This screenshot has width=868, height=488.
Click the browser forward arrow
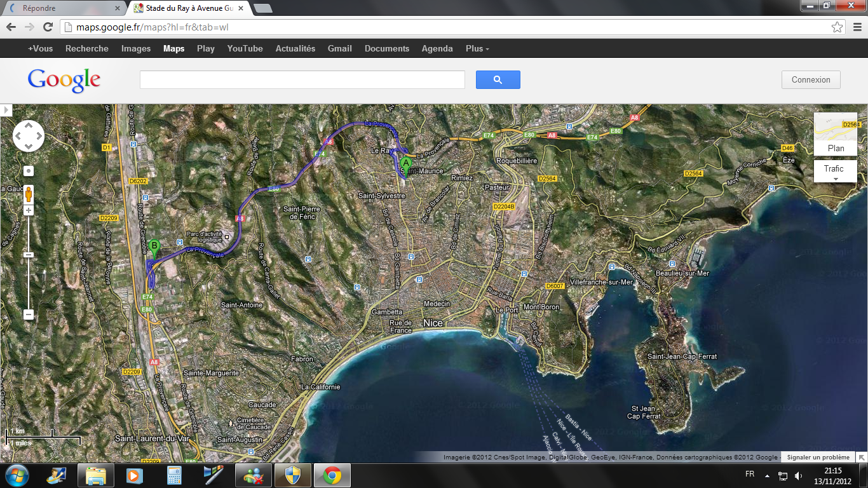[29, 27]
